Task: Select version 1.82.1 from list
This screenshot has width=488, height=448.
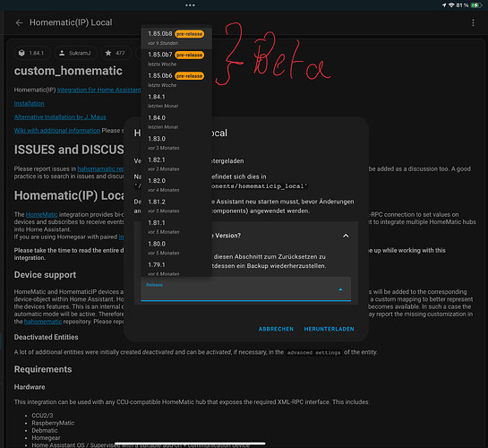Action: pyautogui.click(x=176, y=164)
